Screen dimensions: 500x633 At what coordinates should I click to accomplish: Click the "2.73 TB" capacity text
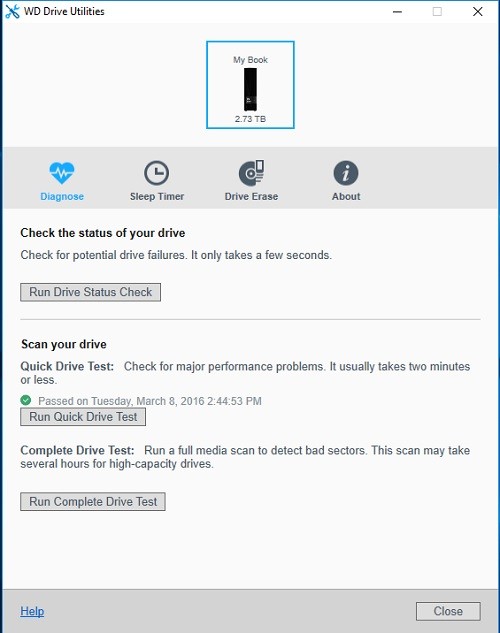click(x=250, y=119)
